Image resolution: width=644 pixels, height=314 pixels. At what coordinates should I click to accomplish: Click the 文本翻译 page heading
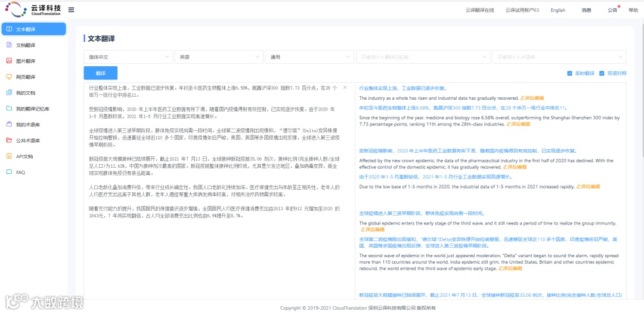[x=101, y=39]
